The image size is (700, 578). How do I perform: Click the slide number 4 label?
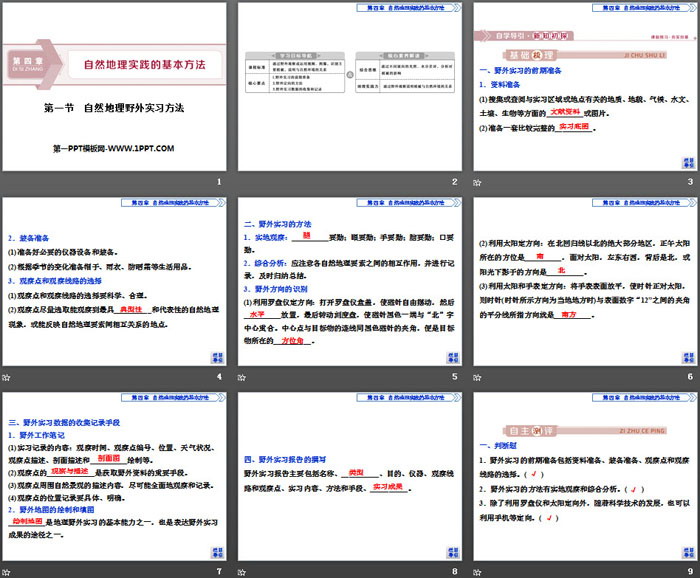coord(219,376)
